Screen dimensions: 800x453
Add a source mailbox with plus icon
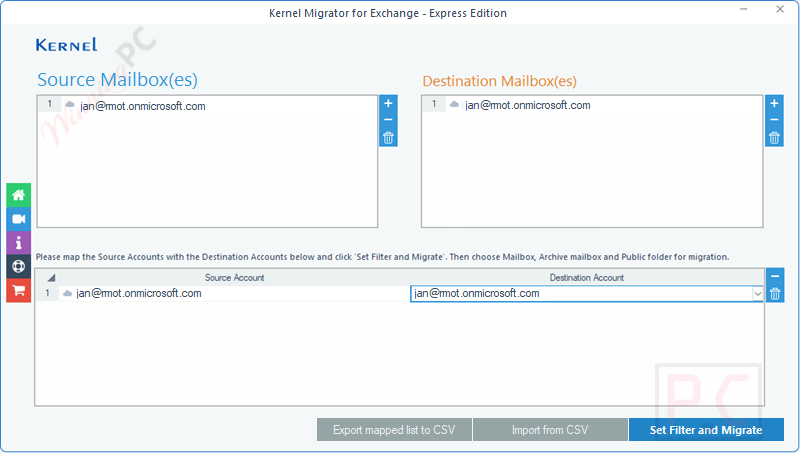point(388,103)
